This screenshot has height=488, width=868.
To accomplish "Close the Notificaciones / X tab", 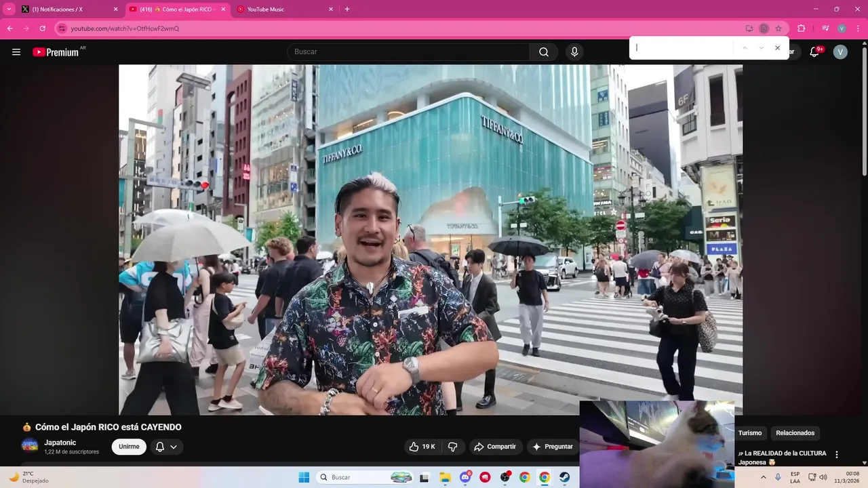I will 115,9.
